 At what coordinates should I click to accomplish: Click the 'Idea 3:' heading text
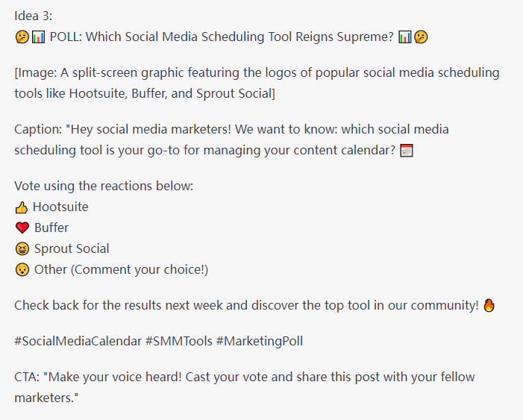pyautogui.click(x=34, y=16)
